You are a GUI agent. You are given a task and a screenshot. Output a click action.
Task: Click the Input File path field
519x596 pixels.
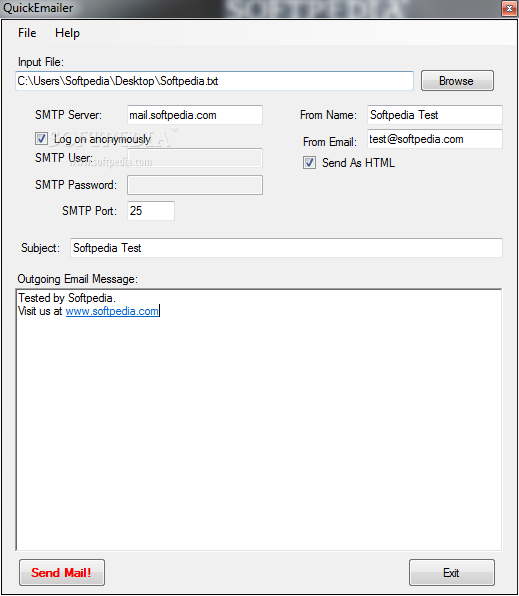[214, 81]
